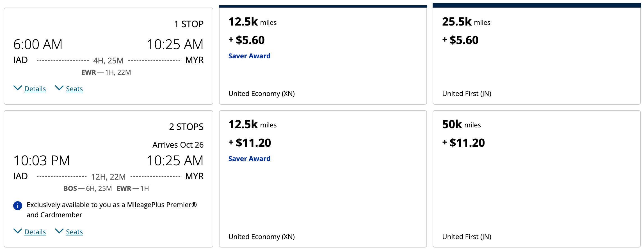Expand Seats for the 10:03 PM flight
This screenshot has height=252, width=644.
(74, 232)
